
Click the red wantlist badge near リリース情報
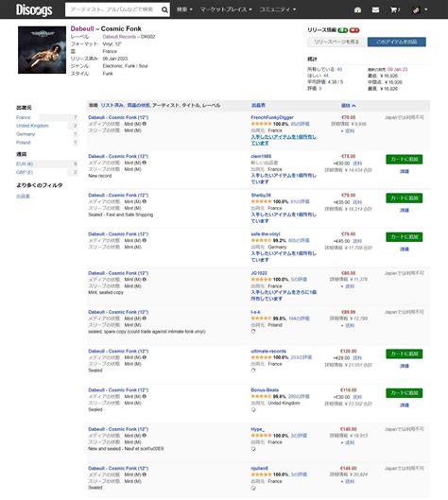[353, 30]
